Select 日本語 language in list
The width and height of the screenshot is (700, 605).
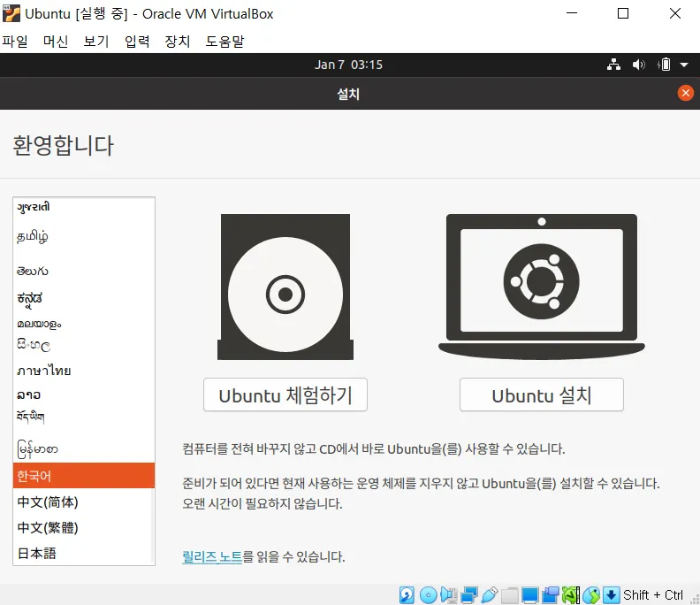pyautogui.click(x=84, y=553)
